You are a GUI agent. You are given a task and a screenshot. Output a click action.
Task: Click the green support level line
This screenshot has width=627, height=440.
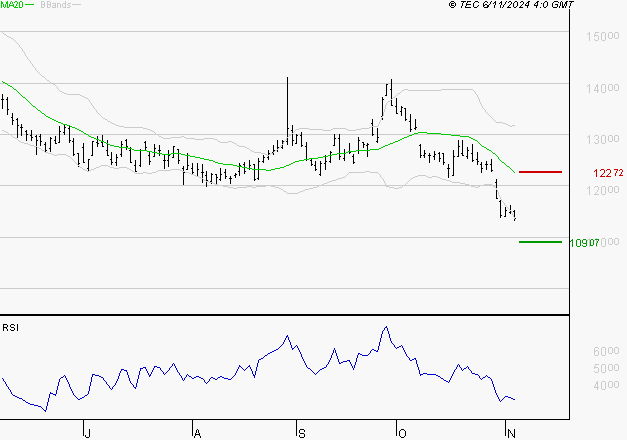click(540, 242)
